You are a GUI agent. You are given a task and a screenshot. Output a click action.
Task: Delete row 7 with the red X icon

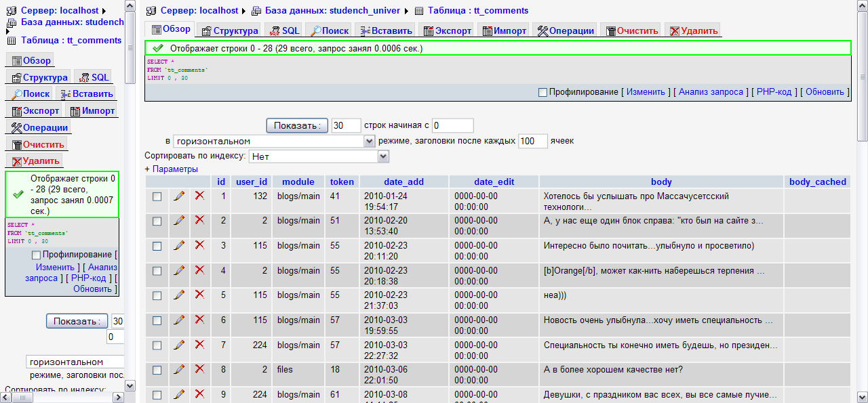tap(199, 344)
